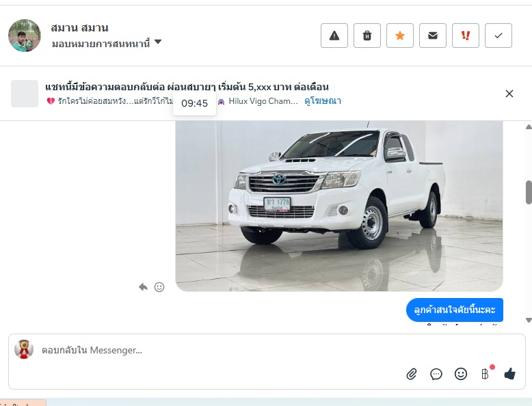Open baht payment request icon

pos(486,374)
